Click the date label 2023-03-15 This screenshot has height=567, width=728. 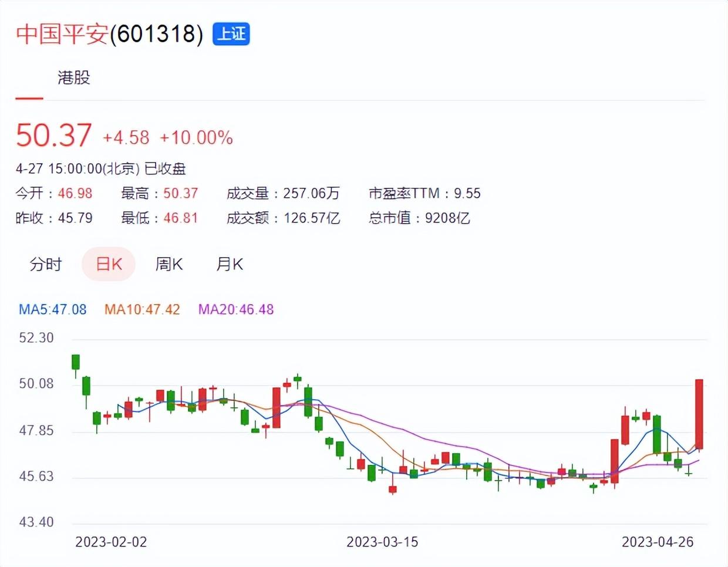(382, 542)
